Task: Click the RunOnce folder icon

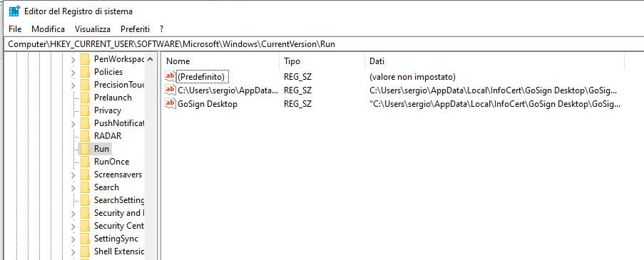Action: tap(85, 162)
